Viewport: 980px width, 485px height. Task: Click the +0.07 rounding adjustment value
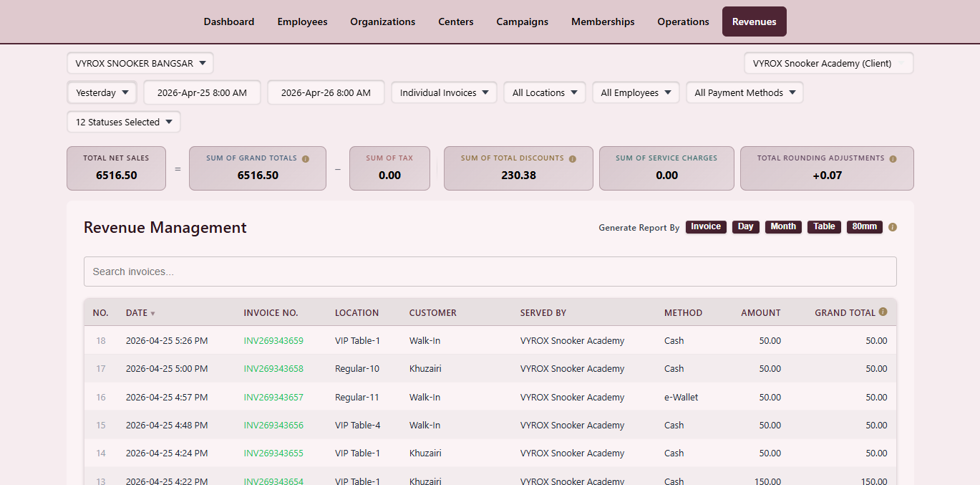click(x=827, y=176)
